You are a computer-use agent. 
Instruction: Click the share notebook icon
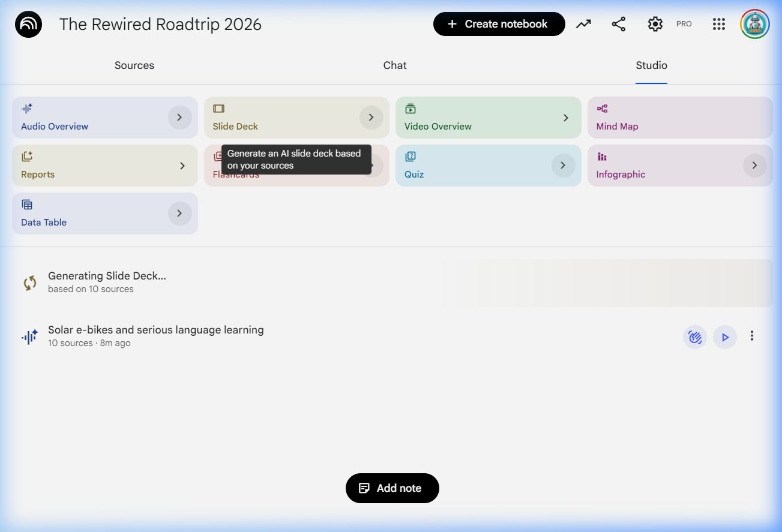click(x=619, y=24)
